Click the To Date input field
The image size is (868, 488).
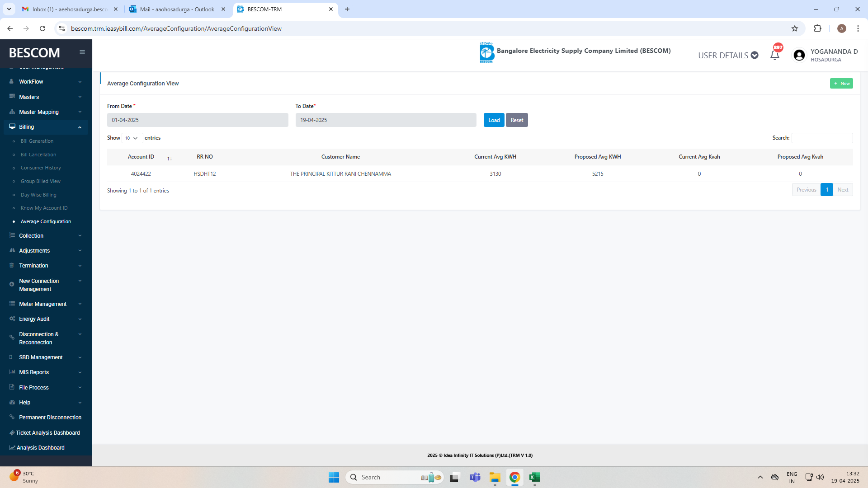(386, 120)
